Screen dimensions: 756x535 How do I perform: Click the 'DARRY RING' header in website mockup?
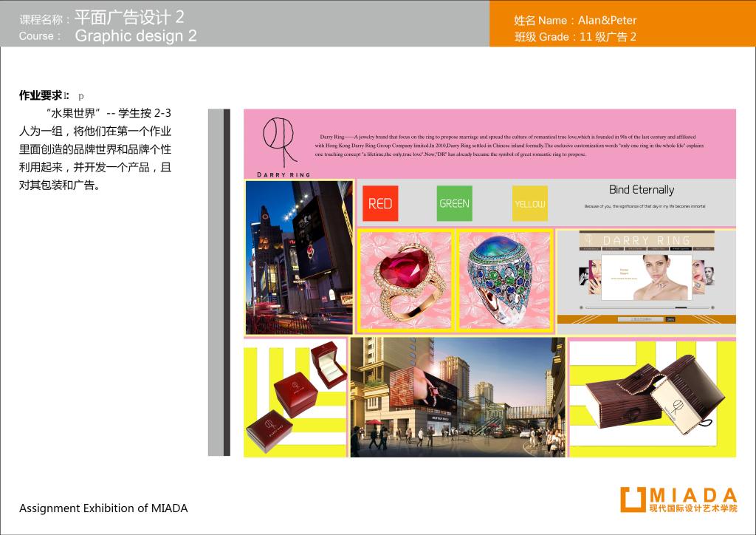pyautogui.click(x=646, y=239)
